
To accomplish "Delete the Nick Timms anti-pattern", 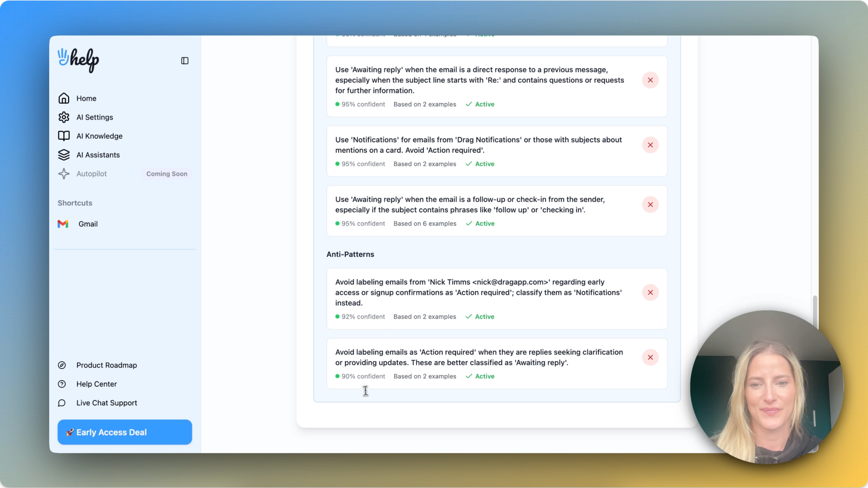I will [x=650, y=292].
